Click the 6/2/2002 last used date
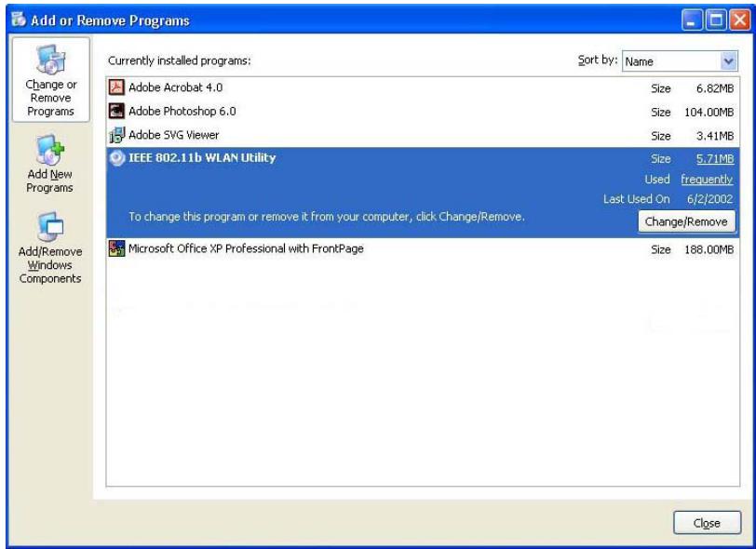The width and height of the screenshot is (756, 549). pos(709,199)
